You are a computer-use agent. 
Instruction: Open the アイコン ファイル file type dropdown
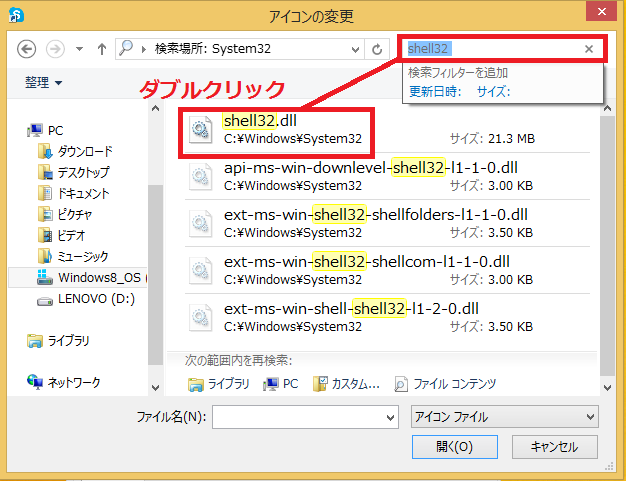point(505,417)
